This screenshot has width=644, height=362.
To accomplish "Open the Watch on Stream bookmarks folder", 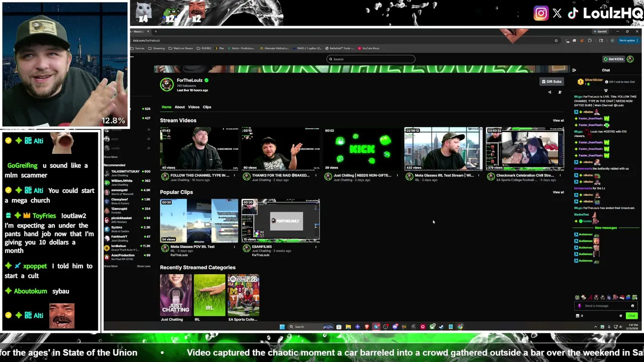I will tap(181, 48).
